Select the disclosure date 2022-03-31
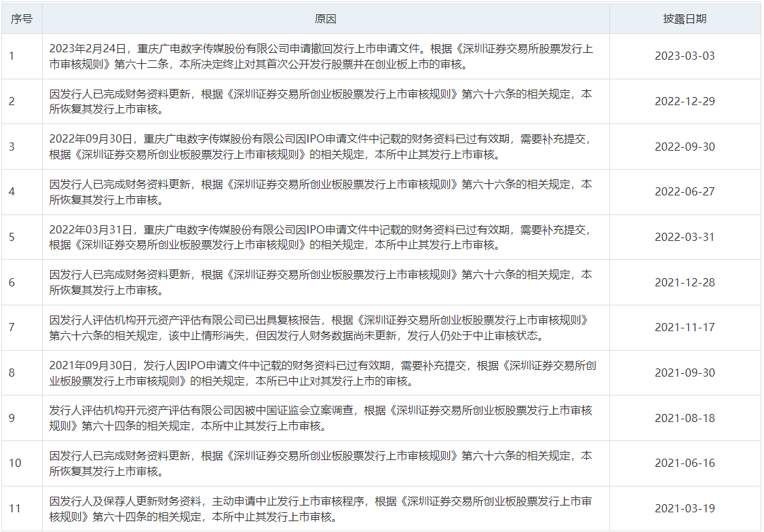Image resolution: width=764 pixels, height=532 pixels. pyautogui.click(x=684, y=237)
